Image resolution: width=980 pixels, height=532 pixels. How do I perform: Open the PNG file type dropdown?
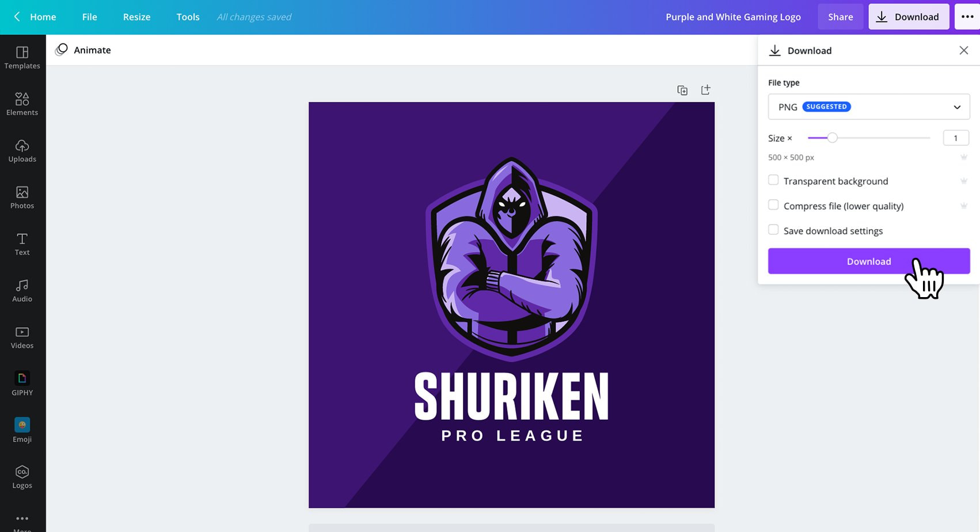tap(868, 107)
